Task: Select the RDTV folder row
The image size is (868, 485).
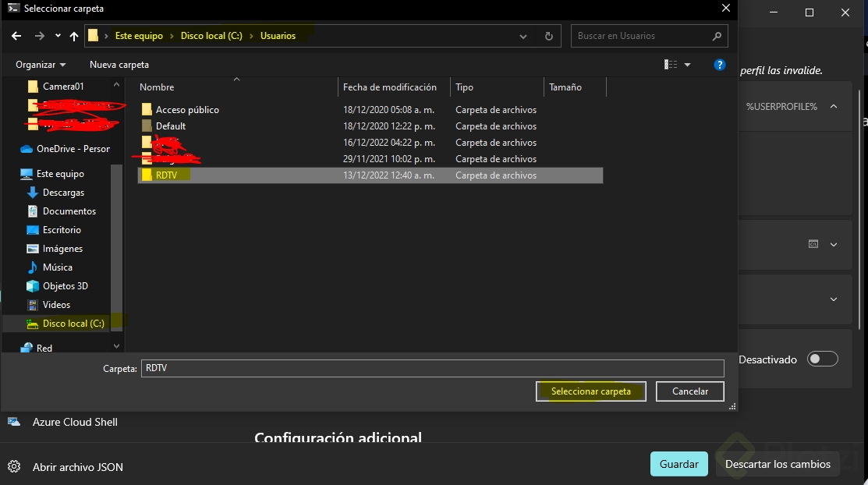Action: (x=370, y=175)
